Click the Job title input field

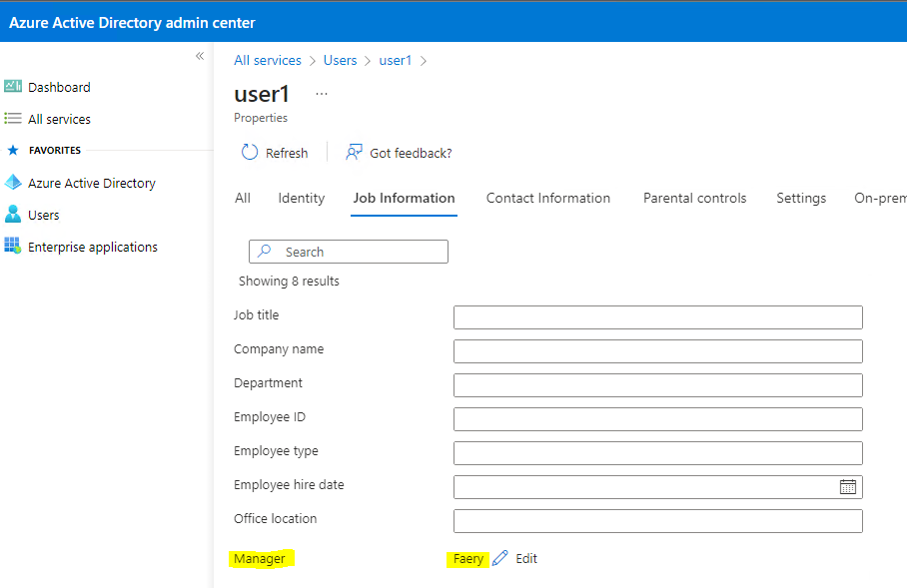point(657,317)
